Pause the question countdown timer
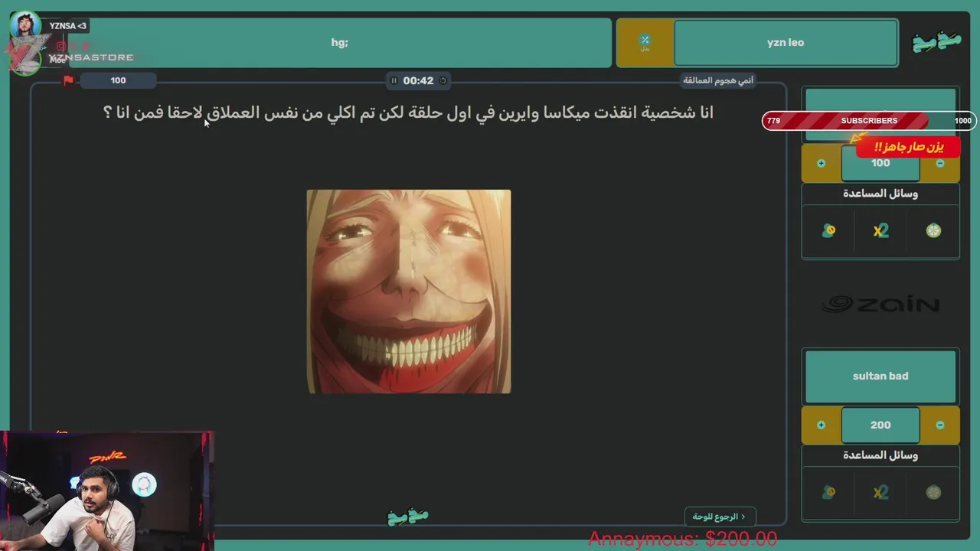This screenshot has height=551, width=980. (394, 80)
